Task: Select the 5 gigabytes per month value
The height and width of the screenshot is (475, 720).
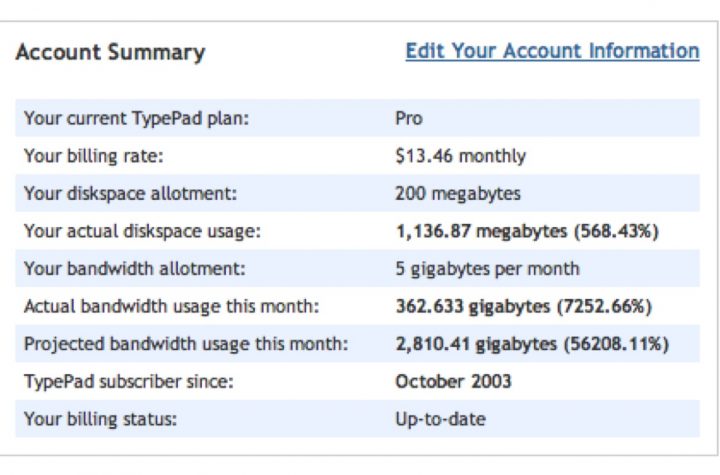Action: click(487, 269)
